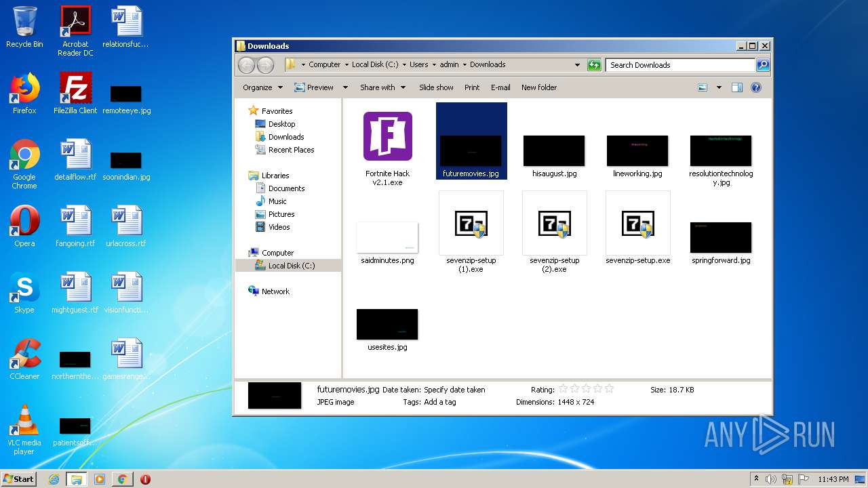
Task: Click in the Search Downloads field
Action: (x=680, y=65)
